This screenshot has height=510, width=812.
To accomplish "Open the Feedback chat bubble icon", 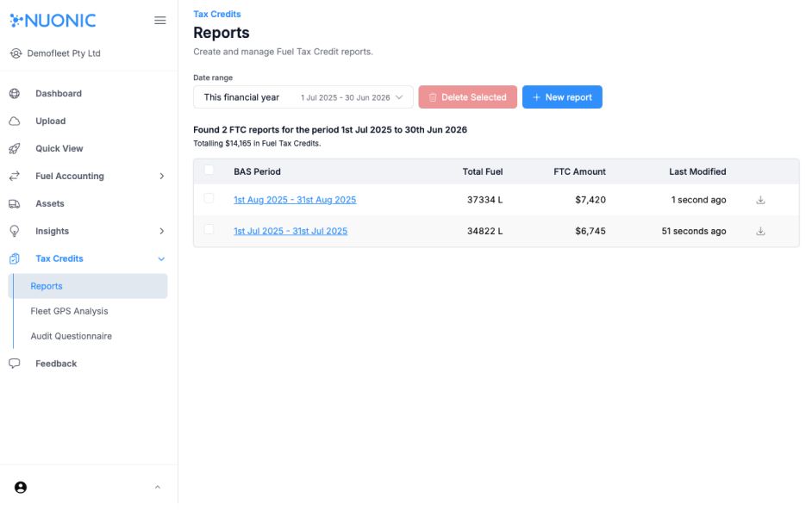I will pyautogui.click(x=15, y=364).
